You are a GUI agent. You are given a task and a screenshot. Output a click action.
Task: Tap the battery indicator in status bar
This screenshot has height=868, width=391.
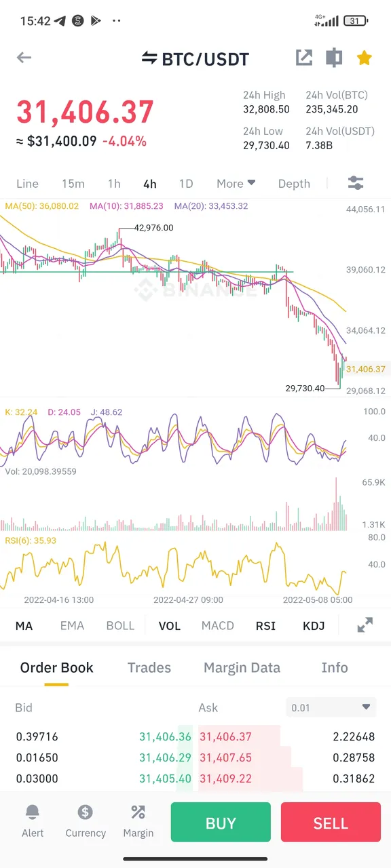[x=354, y=21]
